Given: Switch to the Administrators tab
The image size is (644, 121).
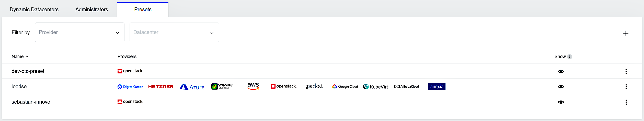Looking at the screenshot, I should coord(91,9).
